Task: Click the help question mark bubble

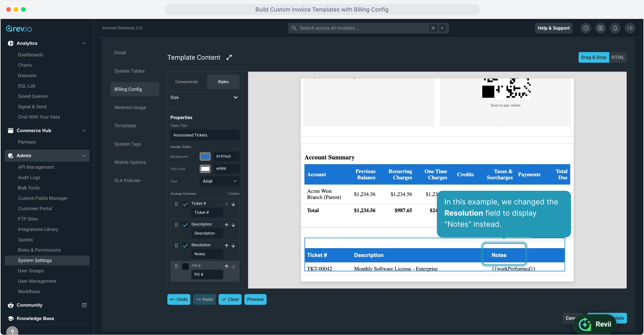Action: pos(12,331)
